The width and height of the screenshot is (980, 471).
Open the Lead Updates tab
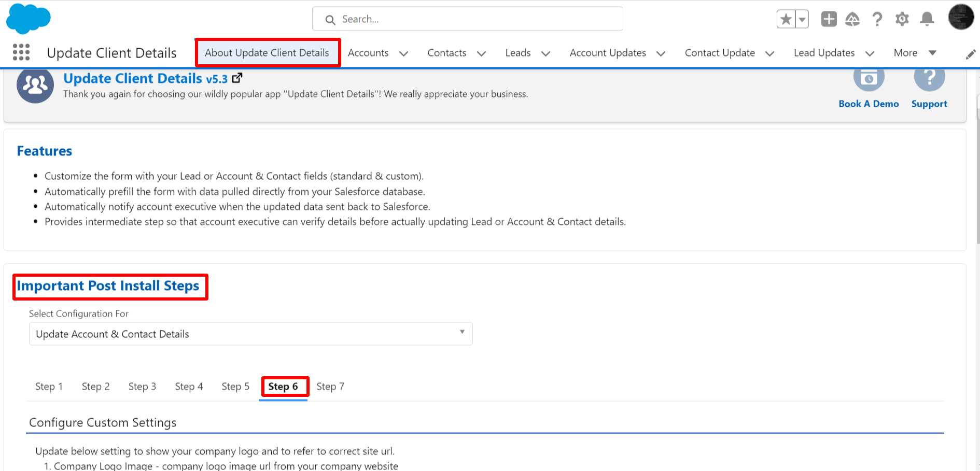pos(824,53)
